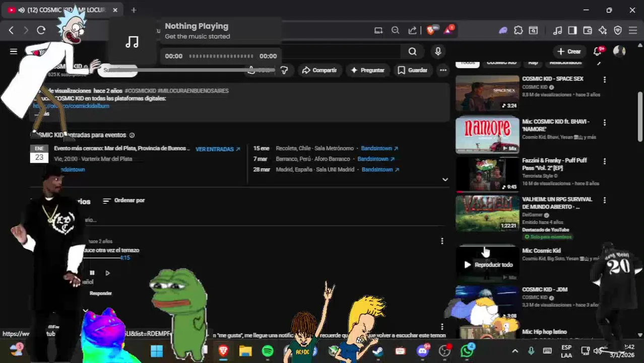Open the Brave VPN shield icon

coord(618,30)
